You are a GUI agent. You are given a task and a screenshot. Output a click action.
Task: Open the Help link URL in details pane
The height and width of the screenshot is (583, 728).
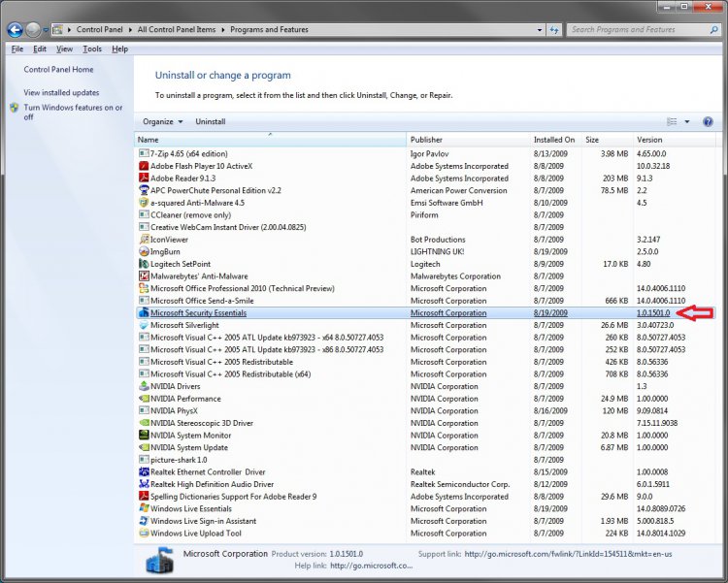372,566
